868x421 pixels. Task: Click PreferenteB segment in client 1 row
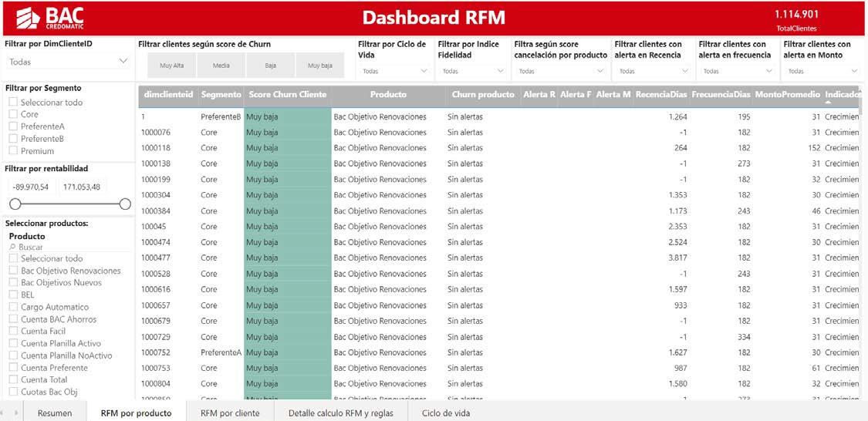pyautogui.click(x=221, y=116)
